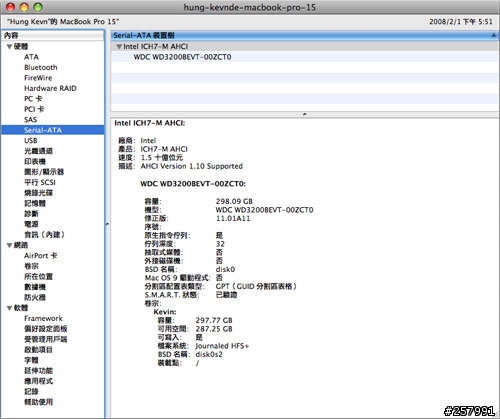Show FireWire device information
The image size is (500, 419).
click(x=38, y=78)
